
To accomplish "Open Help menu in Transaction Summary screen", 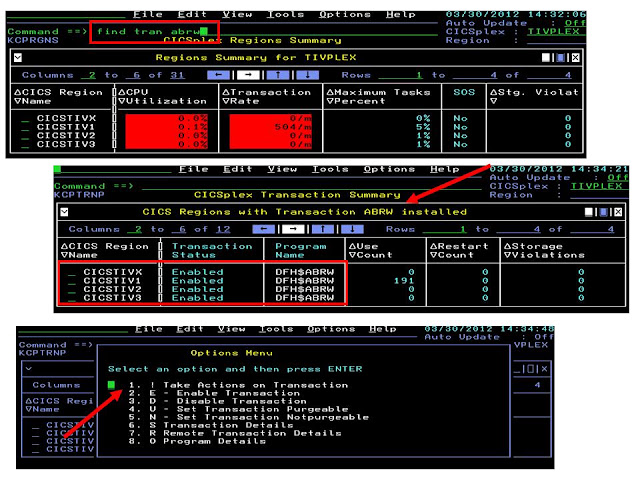I will 444,169.
